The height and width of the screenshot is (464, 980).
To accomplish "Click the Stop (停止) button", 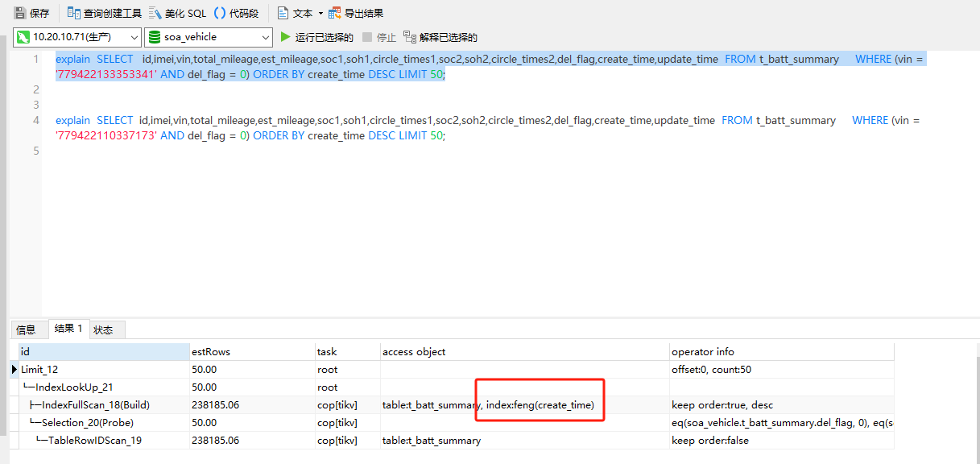I will 379,37.
